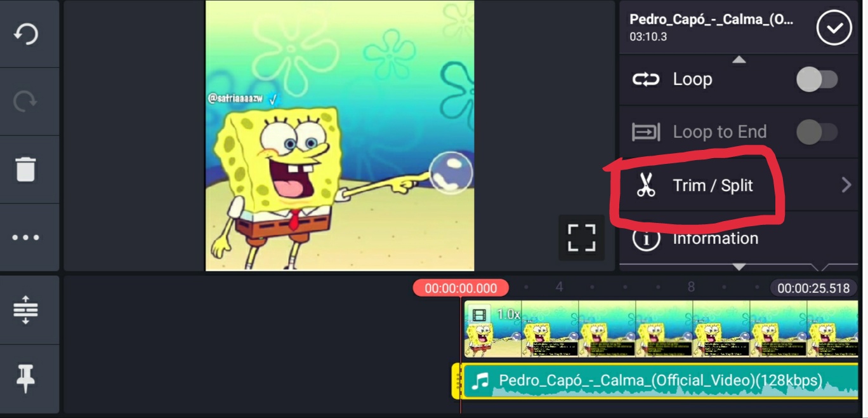Select the SpongeBob video clip at 1.0x
This screenshot has width=868, height=418.
coord(661,330)
